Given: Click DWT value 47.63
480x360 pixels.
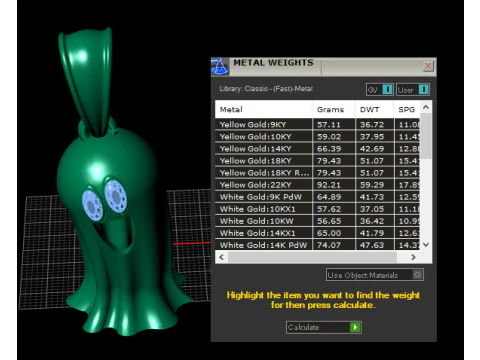Looking at the screenshot, I should click(372, 245).
